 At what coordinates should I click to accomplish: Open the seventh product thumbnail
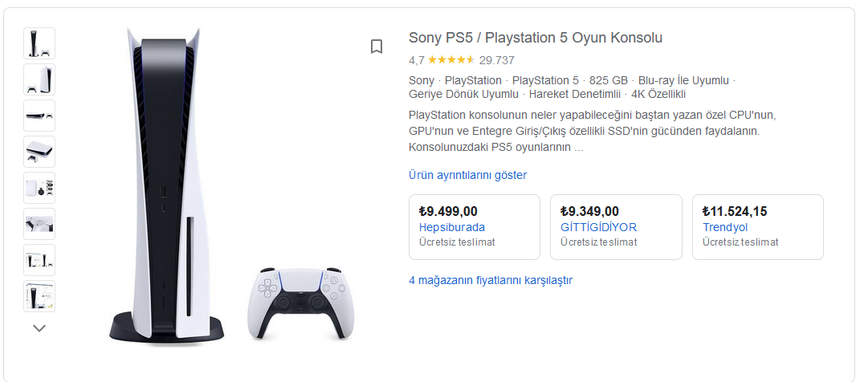click(x=39, y=260)
